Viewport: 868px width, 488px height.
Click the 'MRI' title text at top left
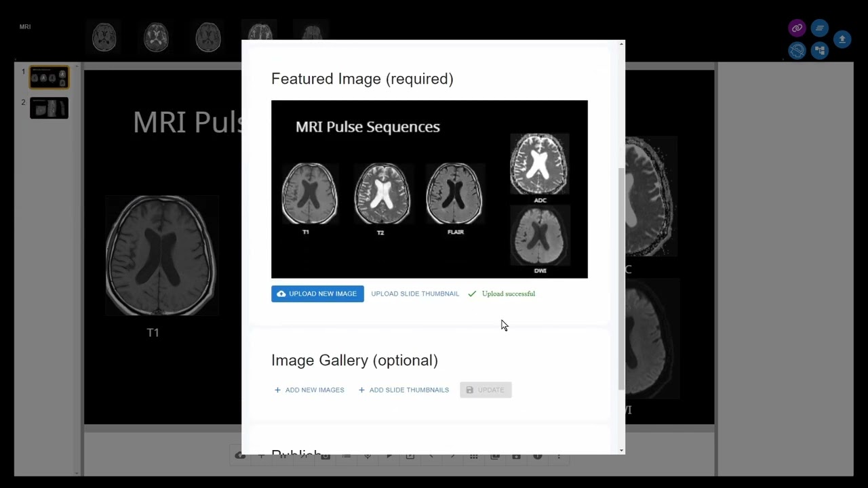(x=25, y=27)
